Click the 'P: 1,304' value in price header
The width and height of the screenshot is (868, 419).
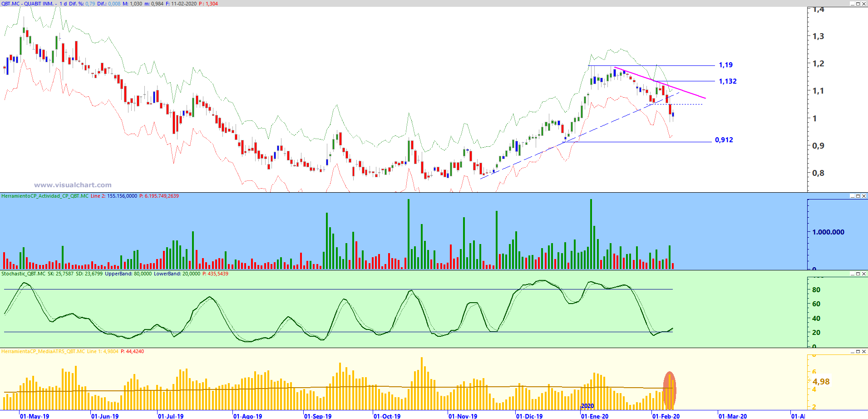coord(208,4)
